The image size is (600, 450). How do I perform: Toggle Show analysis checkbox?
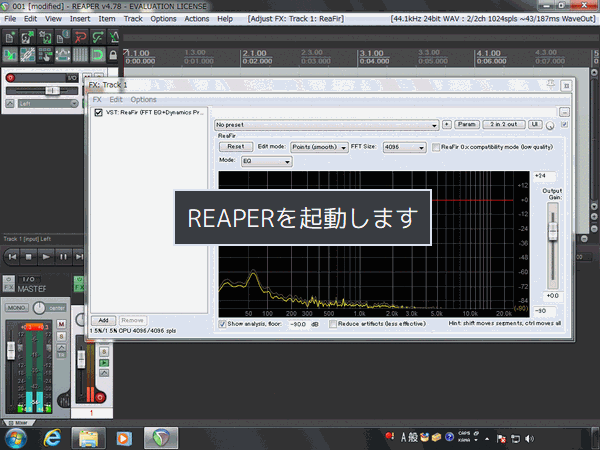coord(222,324)
